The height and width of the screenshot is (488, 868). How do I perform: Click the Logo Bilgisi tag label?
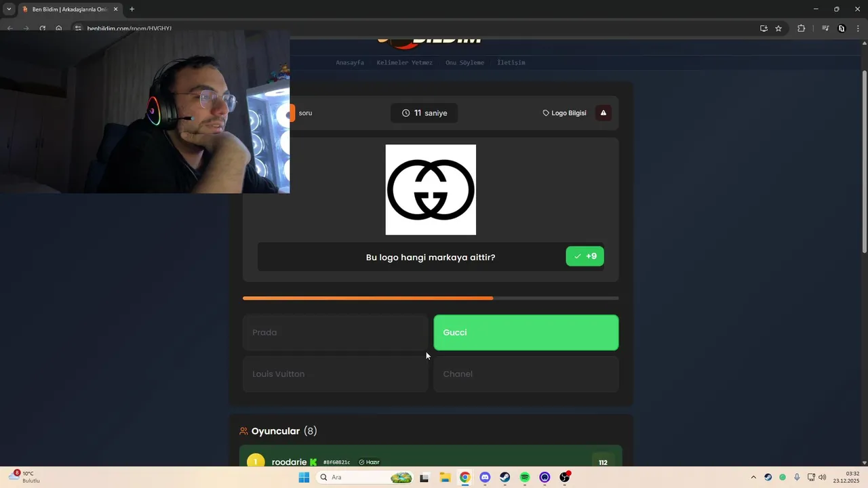(564, 113)
